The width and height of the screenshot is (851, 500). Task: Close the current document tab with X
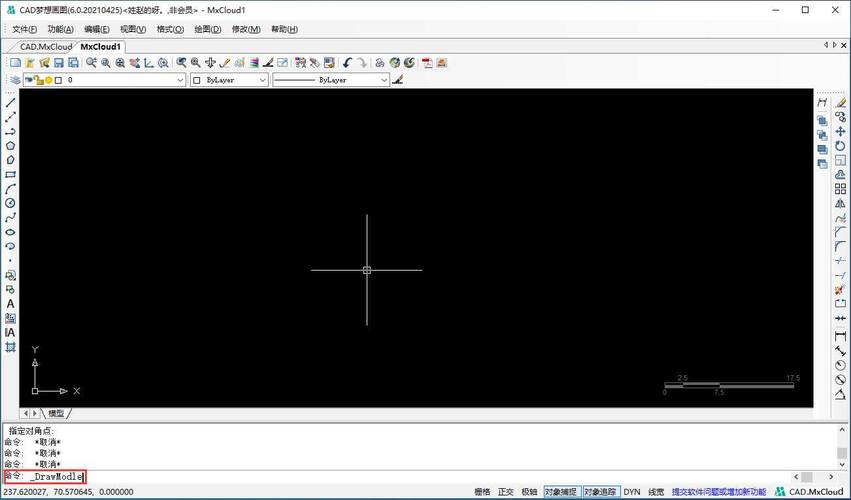pos(844,46)
